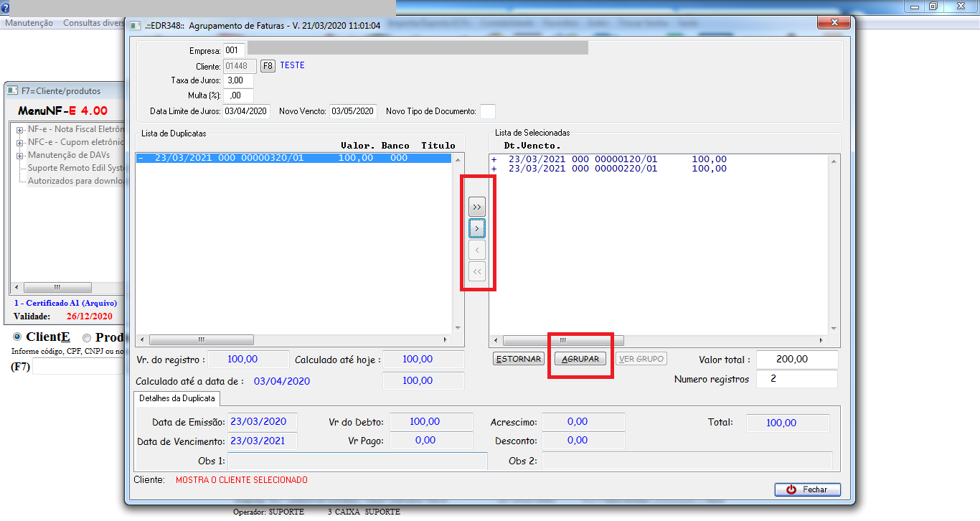Viewport: 980px width, 521px height.
Task: Click Lista de Selecionadas horizontal scrollbar thumb
Action: [563, 341]
